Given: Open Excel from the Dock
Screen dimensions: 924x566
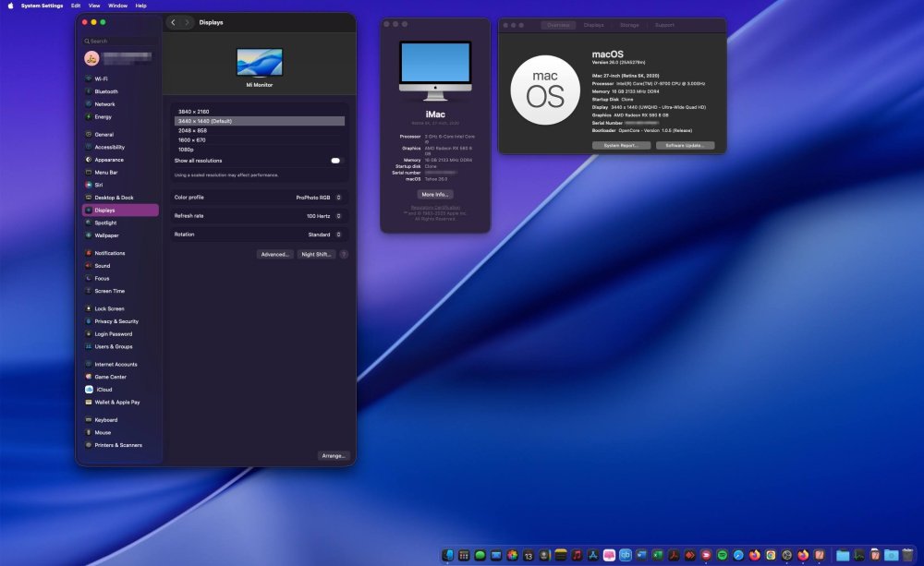Looking at the screenshot, I should click(x=658, y=555).
